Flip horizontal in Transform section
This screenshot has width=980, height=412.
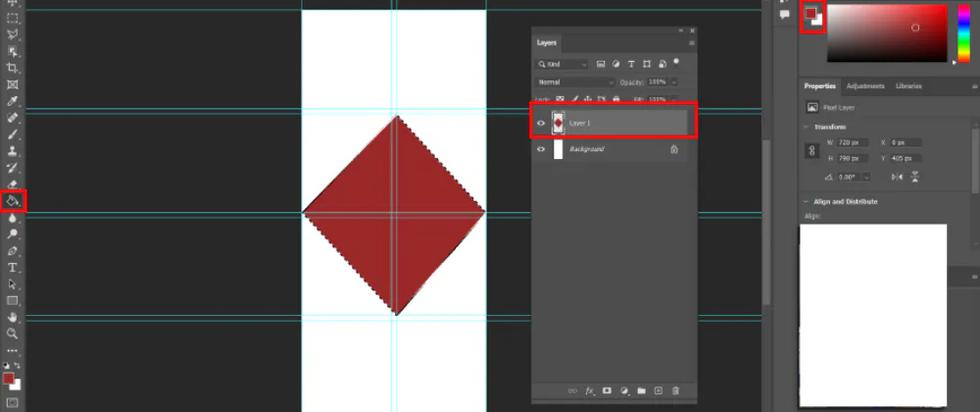[x=896, y=177]
